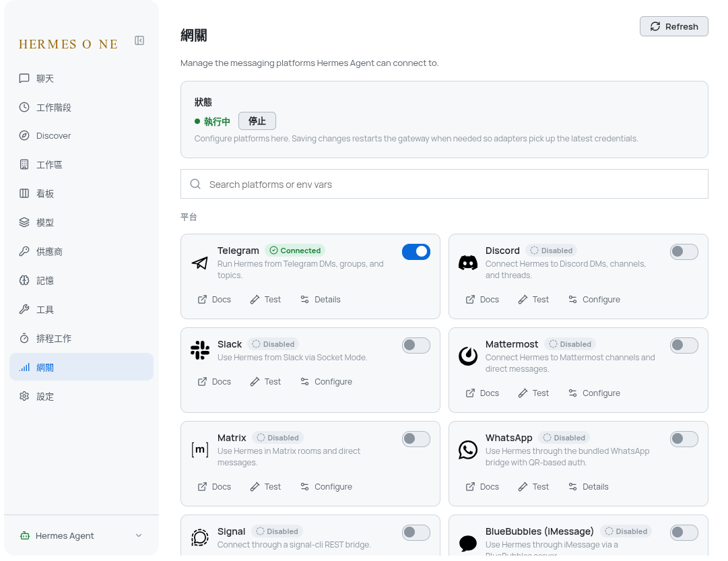This screenshot has height=561, width=728.
Task: Click the Discord Disabled status badge
Action: [x=551, y=251]
